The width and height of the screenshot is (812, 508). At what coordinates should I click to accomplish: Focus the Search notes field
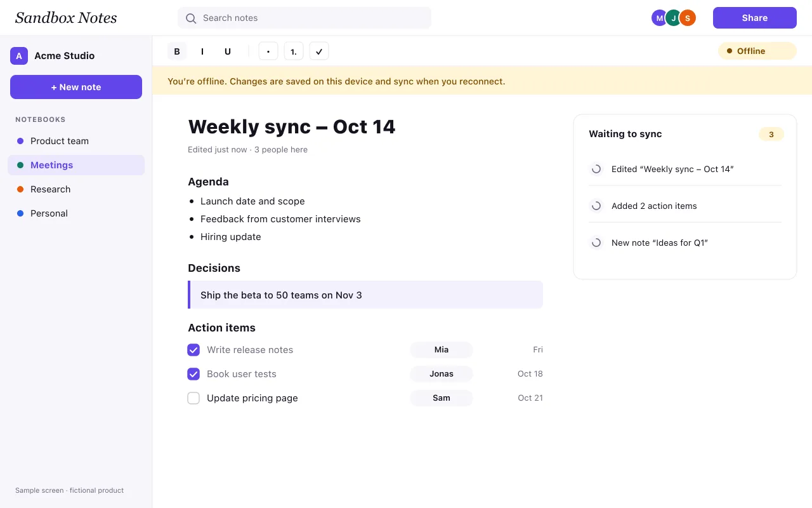(x=304, y=18)
